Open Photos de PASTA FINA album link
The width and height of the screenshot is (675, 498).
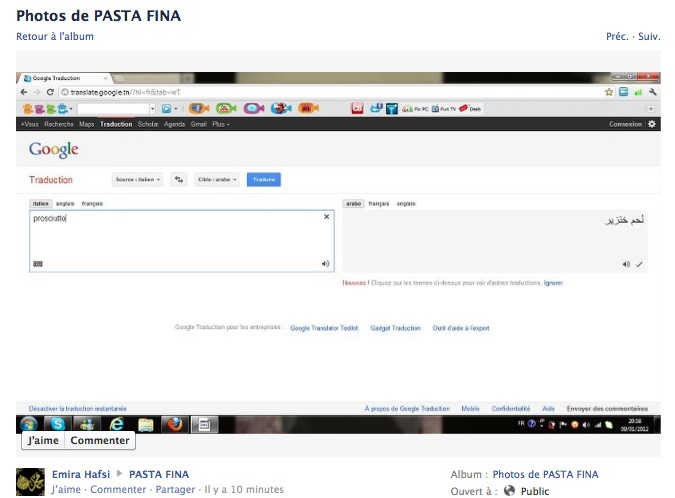pos(545,474)
